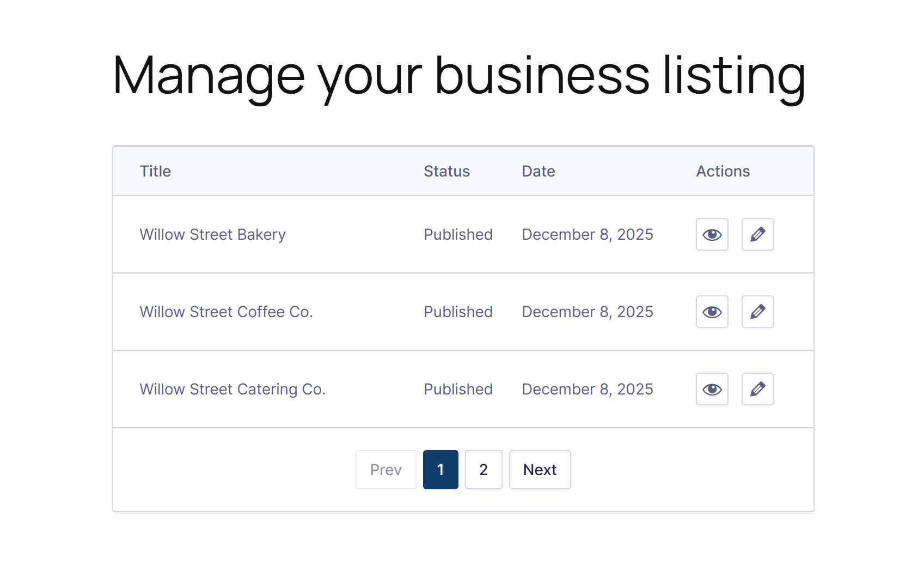Viewport: 924px width, 565px height.
Task: Click Willow Street Catering Co. title
Action: pyautogui.click(x=232, y=389)
